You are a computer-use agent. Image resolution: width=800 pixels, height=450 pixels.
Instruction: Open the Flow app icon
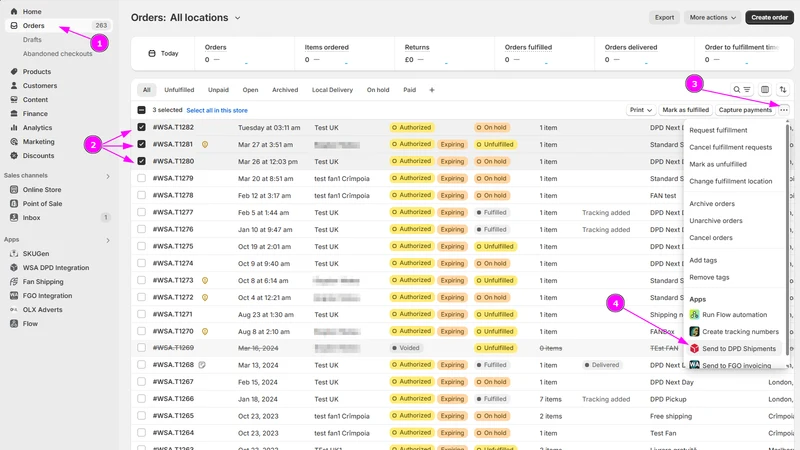pos(14,323)
